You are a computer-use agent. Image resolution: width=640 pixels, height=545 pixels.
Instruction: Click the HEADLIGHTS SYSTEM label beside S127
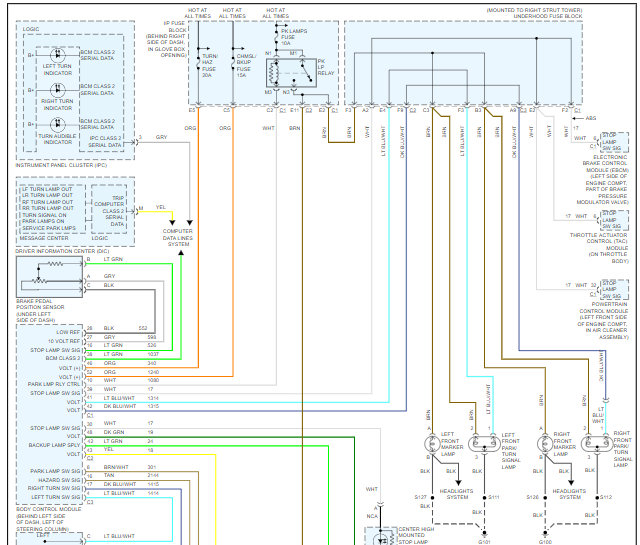click(456, 494)
